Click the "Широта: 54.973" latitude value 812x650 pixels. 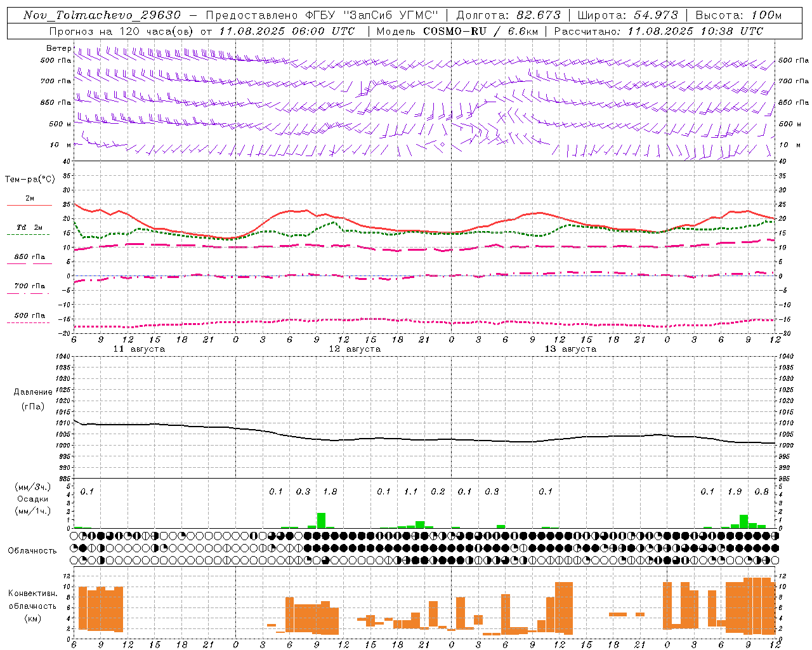coord(628,15)
